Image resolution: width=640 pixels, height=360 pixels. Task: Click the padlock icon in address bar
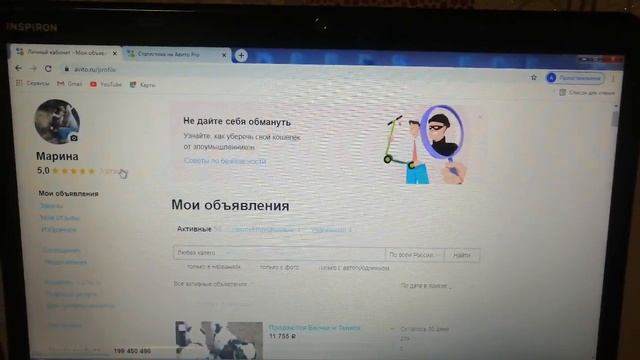67,69
